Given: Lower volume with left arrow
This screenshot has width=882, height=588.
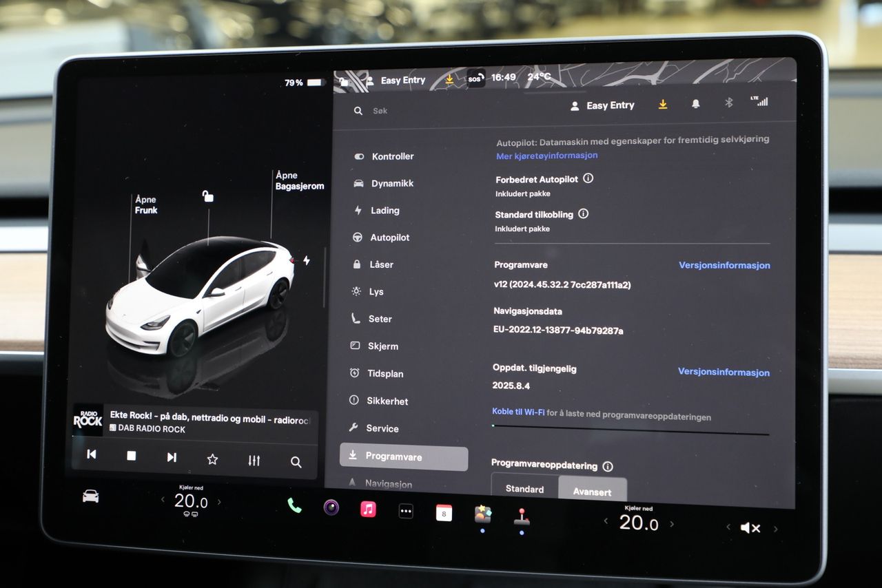Looking at the screenshot, I should pos(728,527).
